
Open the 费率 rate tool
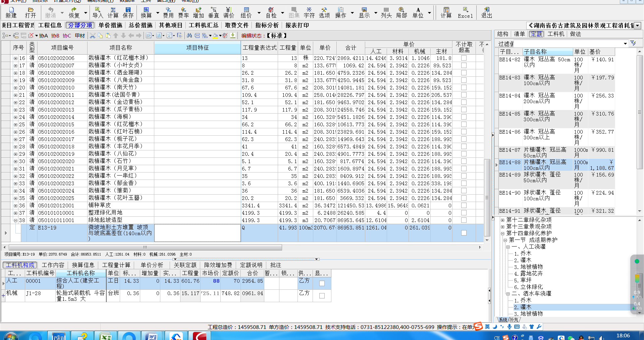183,12
